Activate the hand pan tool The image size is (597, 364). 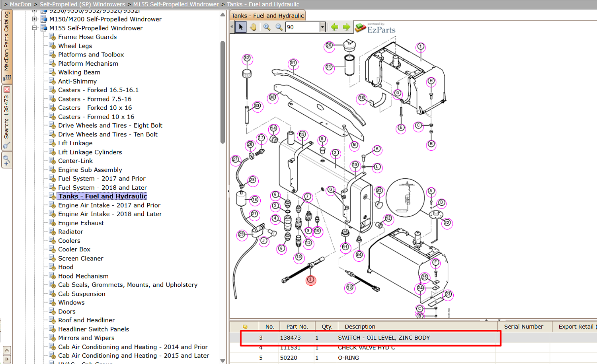(x=253, y=27)
